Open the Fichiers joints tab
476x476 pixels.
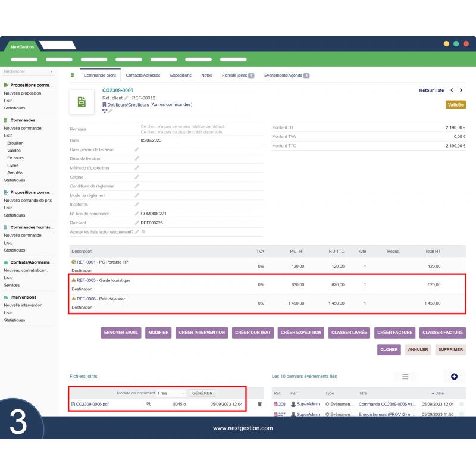237,76
